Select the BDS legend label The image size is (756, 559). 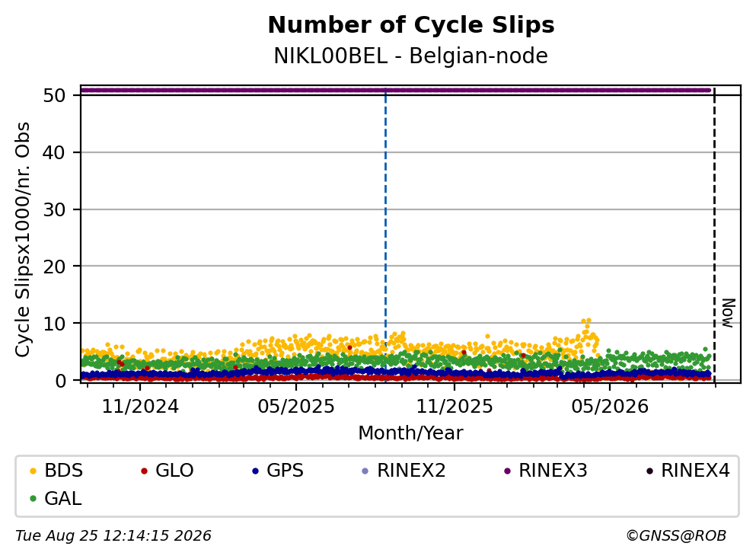pyautogui.click(x=64, y=471)
